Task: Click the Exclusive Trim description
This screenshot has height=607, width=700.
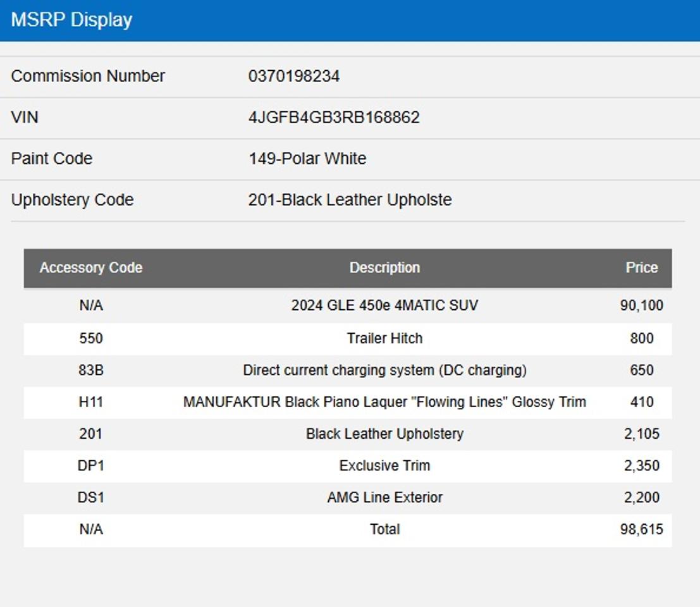Action: point(384,466)
